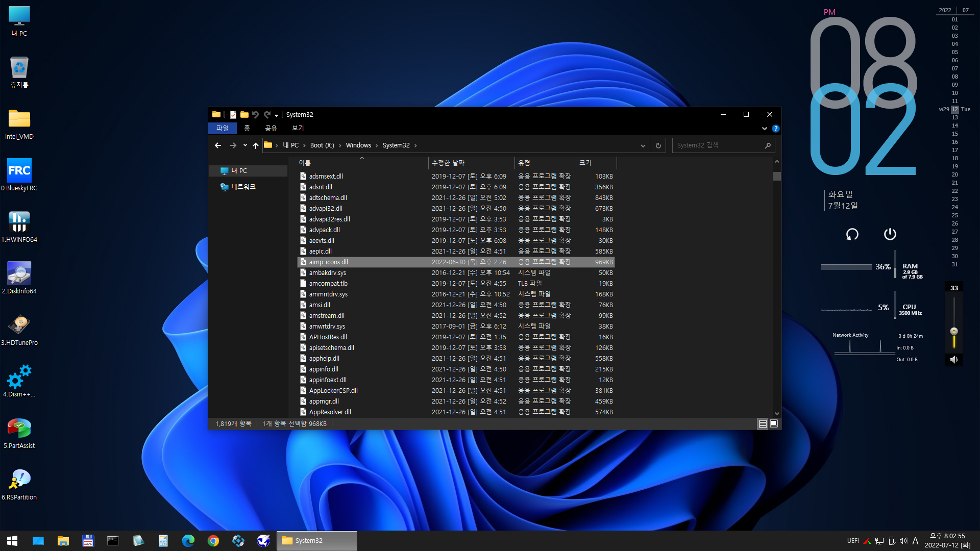This screenshot has width=980, height=551.
Task: Select the Intel_VMD folder on desktop
Action: [19, 124]
